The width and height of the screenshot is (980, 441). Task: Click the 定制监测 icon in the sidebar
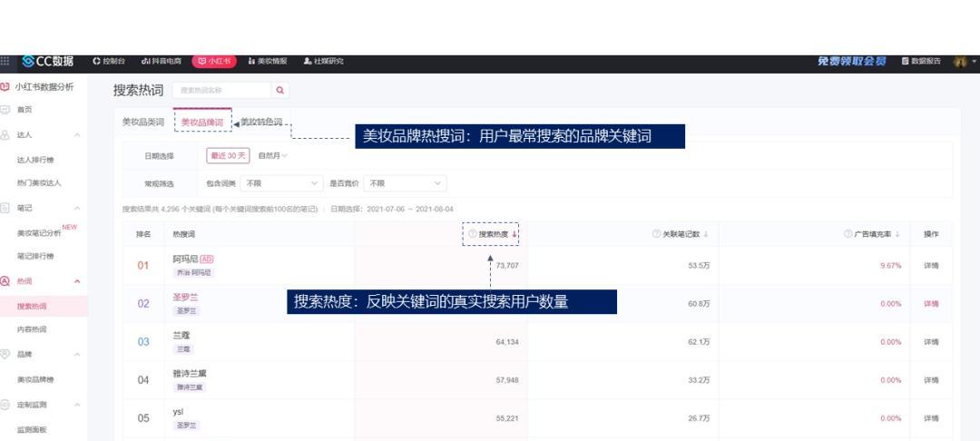[x=5, y=405]
